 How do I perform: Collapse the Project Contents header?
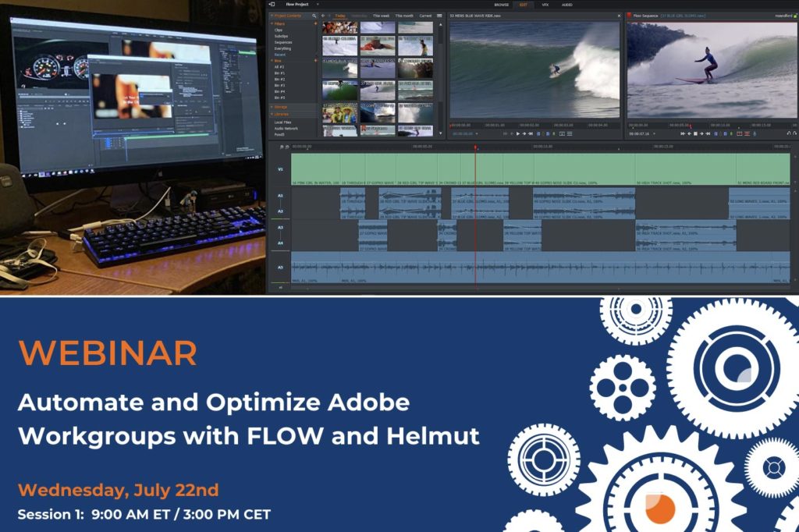[272, 16]
